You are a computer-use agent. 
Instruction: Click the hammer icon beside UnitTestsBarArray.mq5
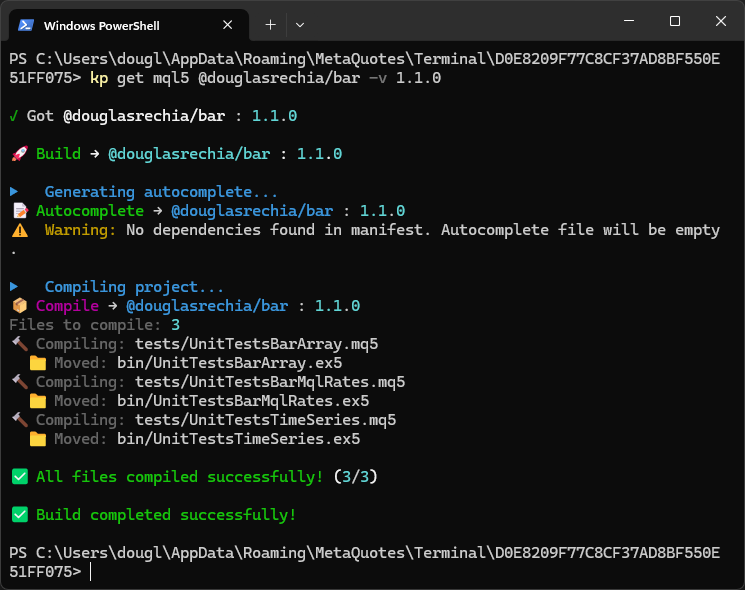click(x=18, y=344)
